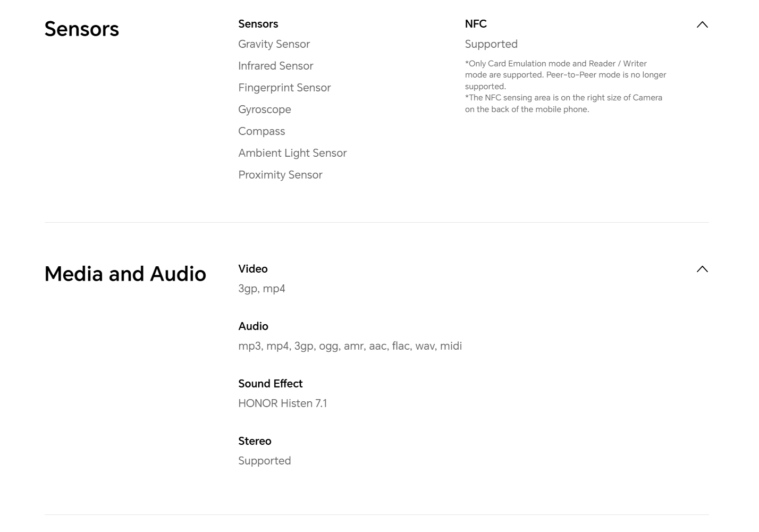The image size is (759, 532).
Task: Click the Sound Effect label
Action: 270,384
